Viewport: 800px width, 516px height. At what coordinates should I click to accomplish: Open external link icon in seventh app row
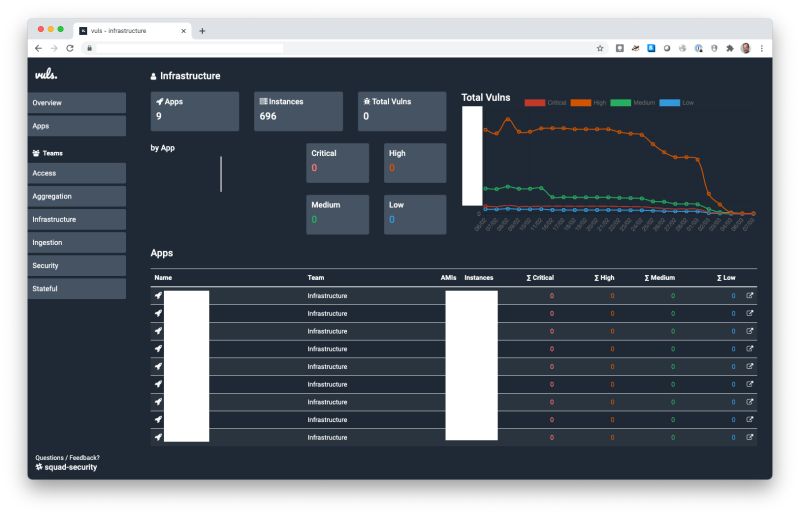(x=749, y=402)
